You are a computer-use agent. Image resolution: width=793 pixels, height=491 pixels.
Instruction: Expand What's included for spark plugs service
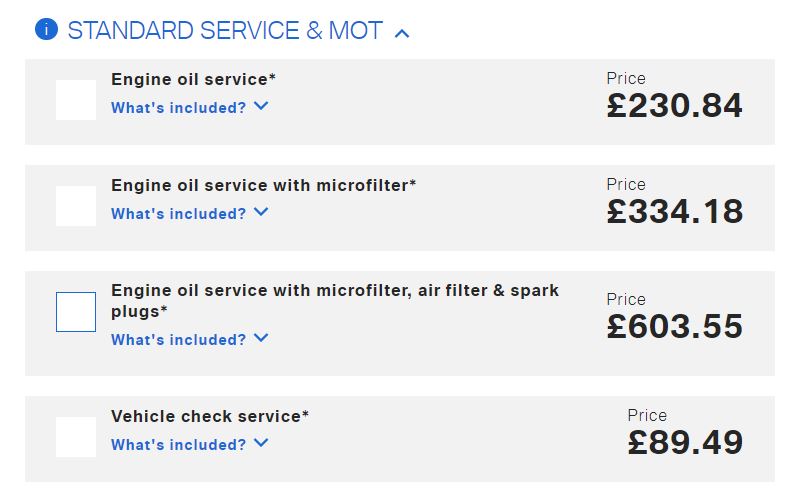coord(179,340)
